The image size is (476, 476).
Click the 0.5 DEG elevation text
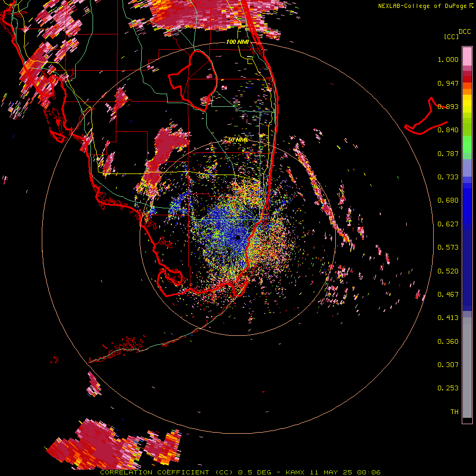coord(254,472)
